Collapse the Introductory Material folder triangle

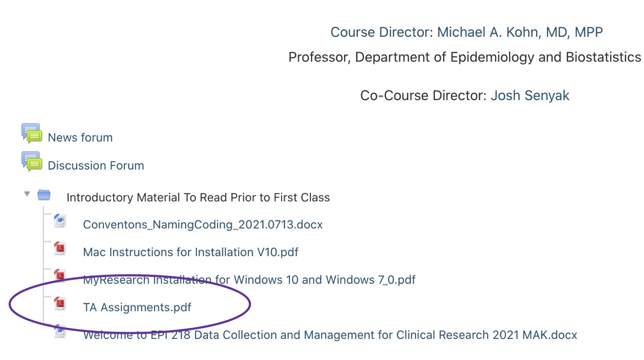(x=27, y=194)
